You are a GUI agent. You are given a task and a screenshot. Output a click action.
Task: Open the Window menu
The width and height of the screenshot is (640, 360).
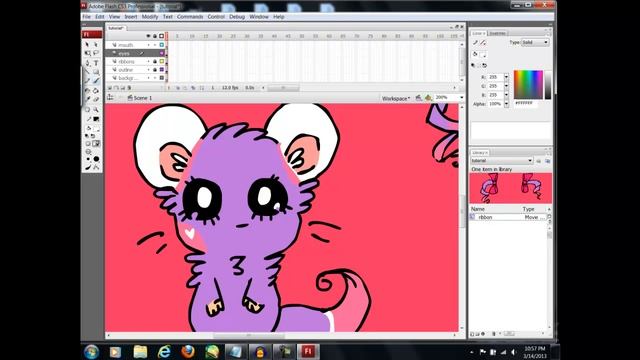pyautogui.click(x=259, y=17)
